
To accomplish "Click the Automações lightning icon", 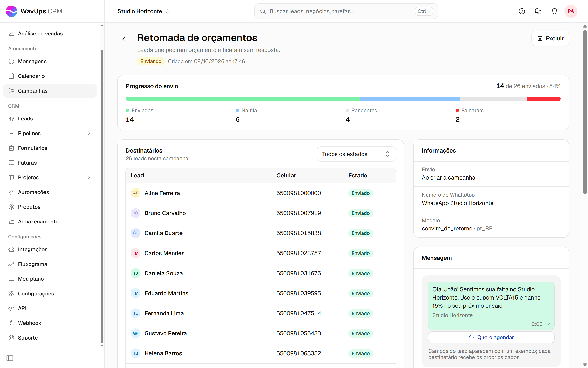I will click(11, 192).
